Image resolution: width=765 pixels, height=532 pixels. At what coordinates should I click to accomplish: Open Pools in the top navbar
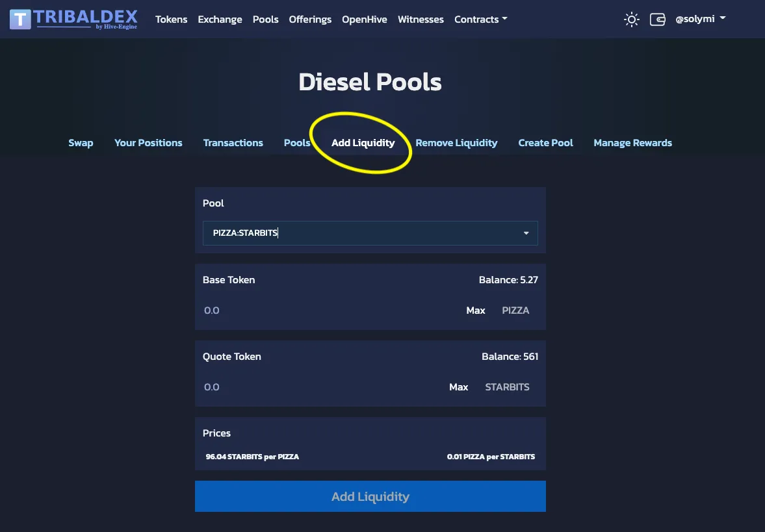tap(265, 19)
